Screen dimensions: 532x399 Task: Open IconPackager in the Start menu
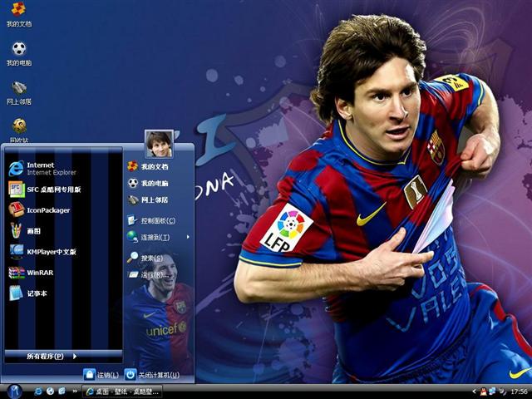coord(40,210)
